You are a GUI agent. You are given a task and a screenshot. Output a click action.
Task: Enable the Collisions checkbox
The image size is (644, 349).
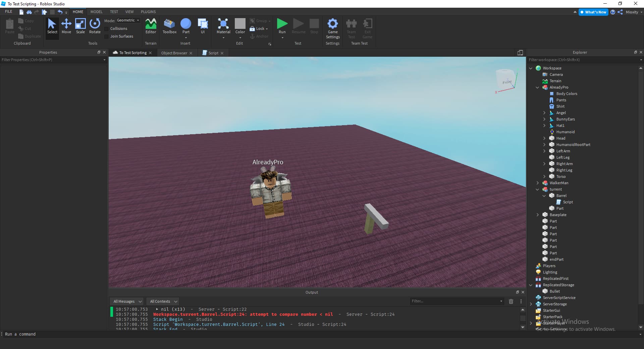click(107, 29)
